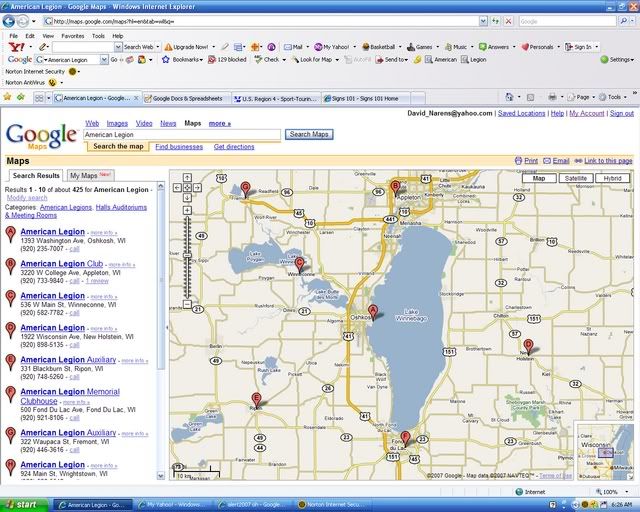Open Google toolbar search box dropdown

pos(104,60)
